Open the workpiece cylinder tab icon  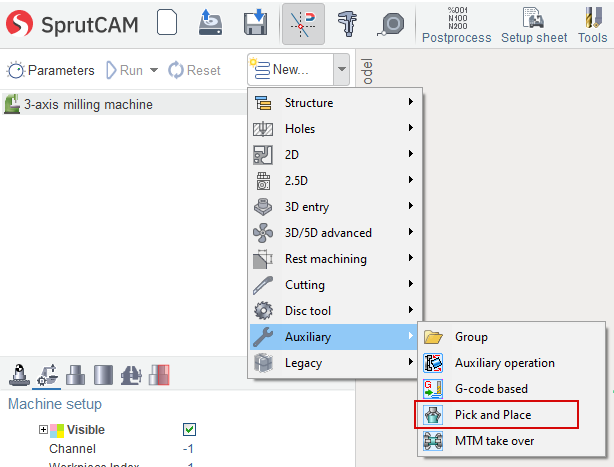click(x=103, y=375)
